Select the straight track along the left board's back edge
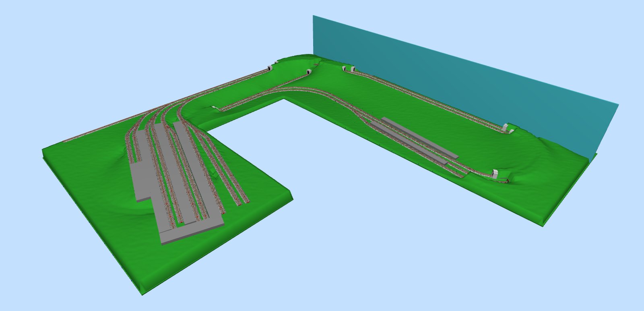Screen dimensions: 644x311 (x=166, y=106)
